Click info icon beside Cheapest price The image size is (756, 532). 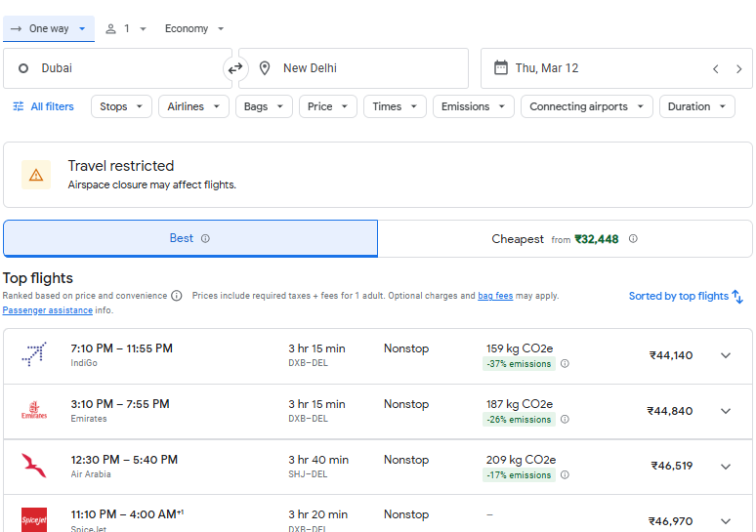point(633,238)
